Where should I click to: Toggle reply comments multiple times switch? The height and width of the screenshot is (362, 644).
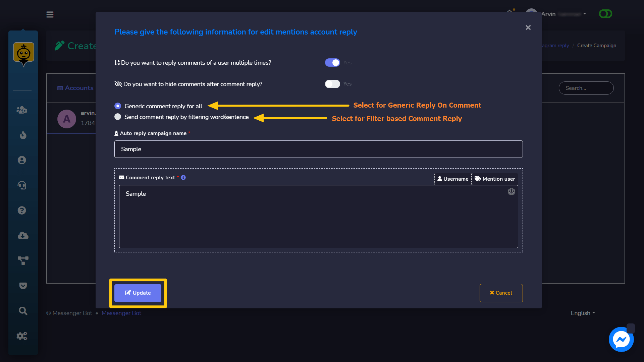point(332,62)
